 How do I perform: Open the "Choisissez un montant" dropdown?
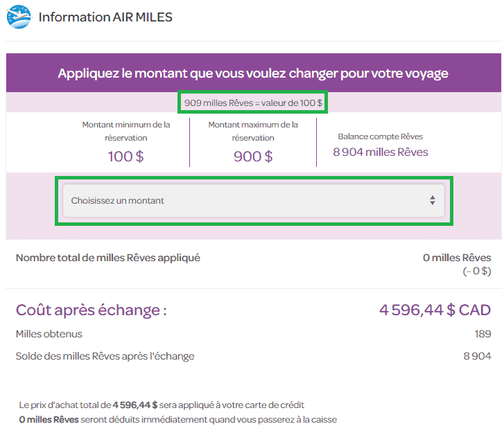[253, 201]
